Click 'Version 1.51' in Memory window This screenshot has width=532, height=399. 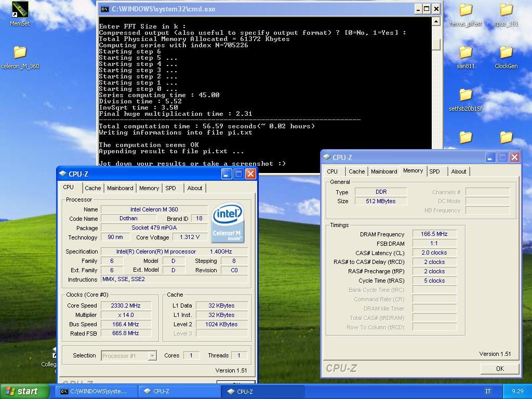pyautogui.click(x=495, y=353)
